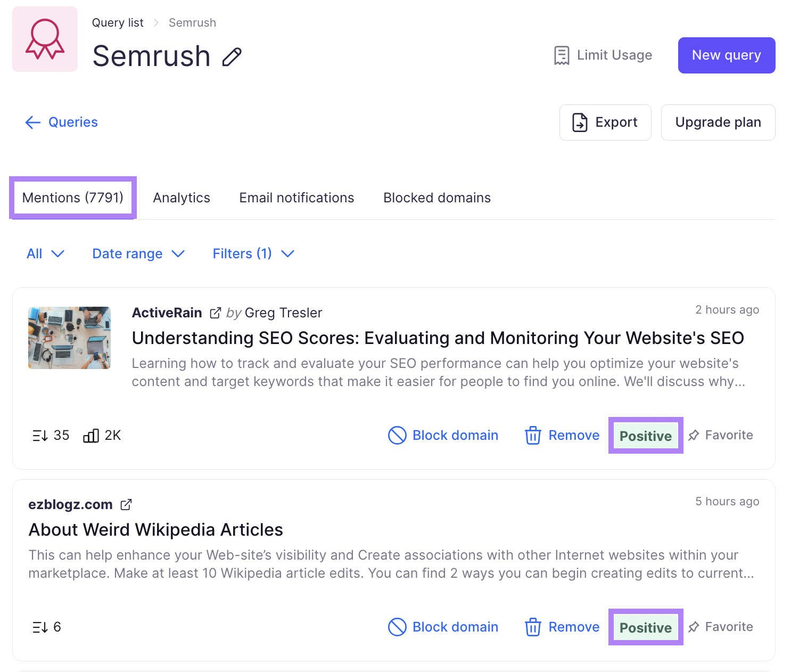Change the Positive sentiment on the ezblogz.com mention
The image size is (791, 672).
pos(645,627)
